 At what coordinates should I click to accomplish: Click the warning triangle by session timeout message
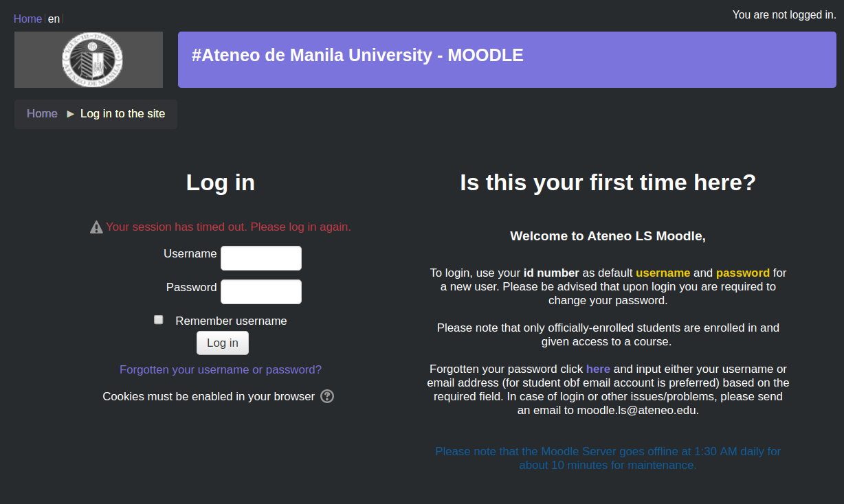click(x=96, y=227)
